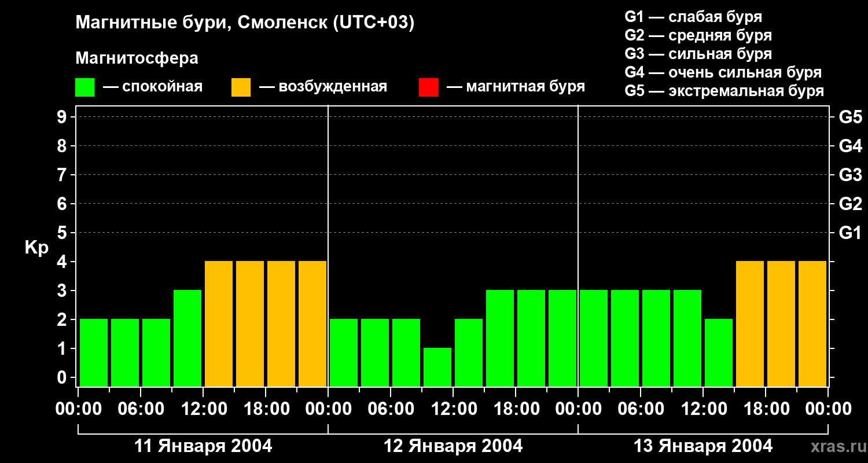This screenshot has width=868, height=463.
Task: Select the '13 Января 2004' date label
Action: pyautogui.click(x=703, y=446)
